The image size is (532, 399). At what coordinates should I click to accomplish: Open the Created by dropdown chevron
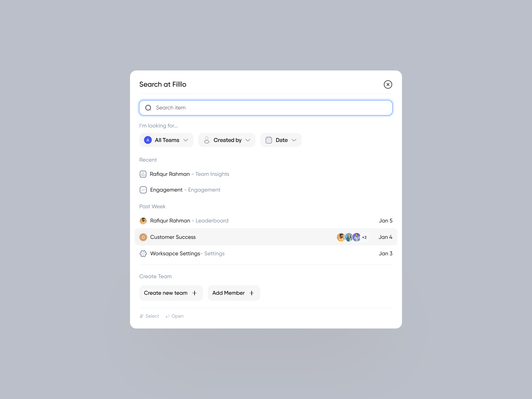pyautogui.click(x=248, y=140)
